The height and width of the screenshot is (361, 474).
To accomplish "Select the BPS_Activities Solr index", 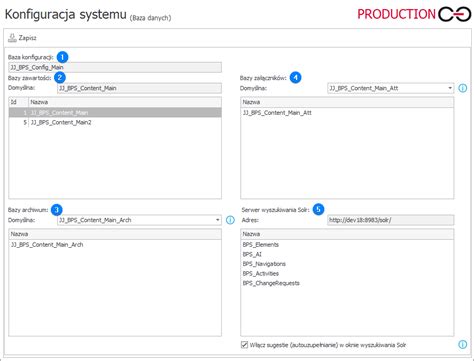I will pyautogui.click(x=347, y=274).
